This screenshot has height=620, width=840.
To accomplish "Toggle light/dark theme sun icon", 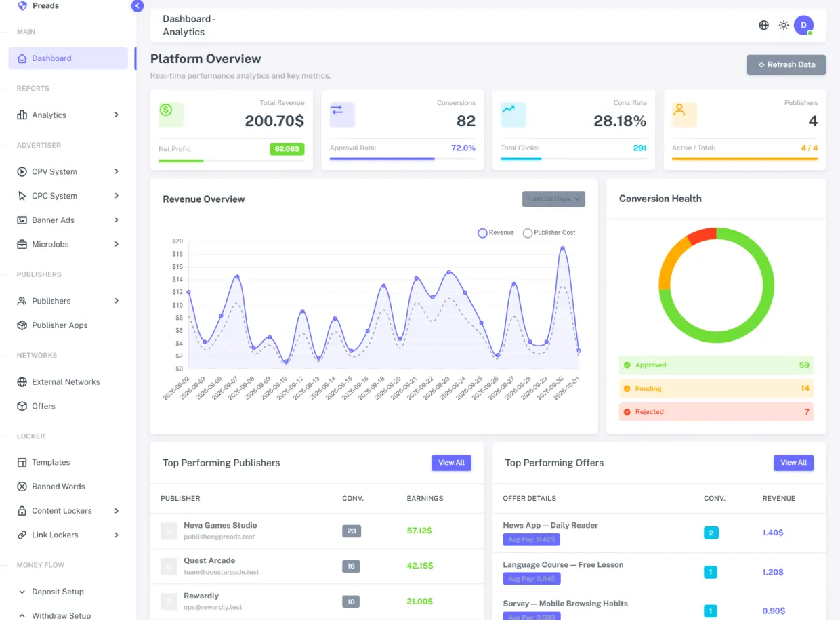I will pyautogui.click(x=784, y=25).
